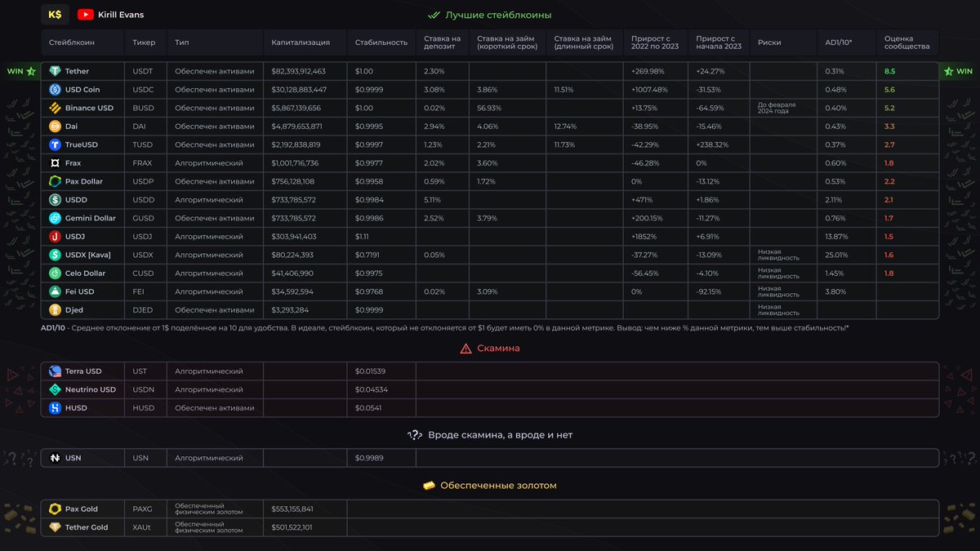Click USN's stability value $0.9989
Viewport: 980px width, 551px height.
coord(369,458)
